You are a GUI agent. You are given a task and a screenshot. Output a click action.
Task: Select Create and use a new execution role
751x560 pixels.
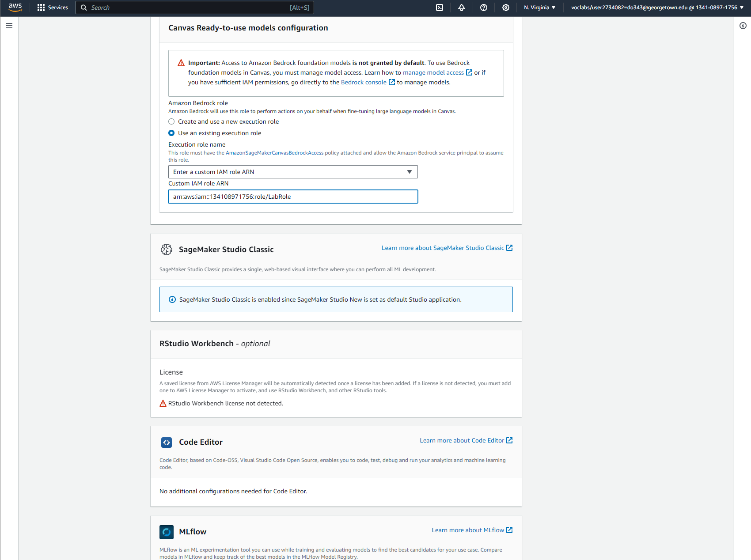171,121
